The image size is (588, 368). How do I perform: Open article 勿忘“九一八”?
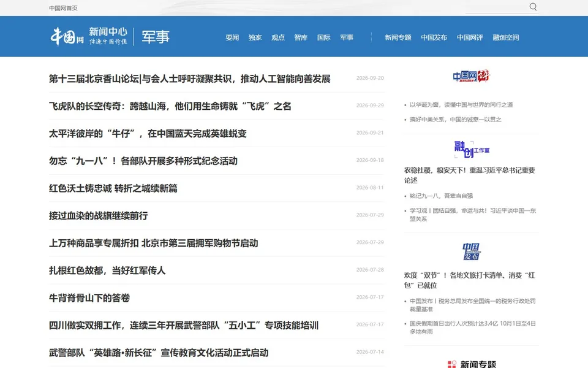pos(143,161)
